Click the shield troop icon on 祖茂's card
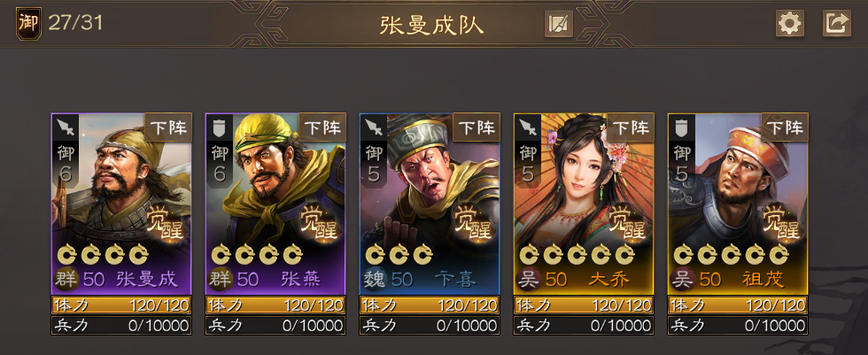Viewport: 868px width, 355px height. [x=683, y=127]
